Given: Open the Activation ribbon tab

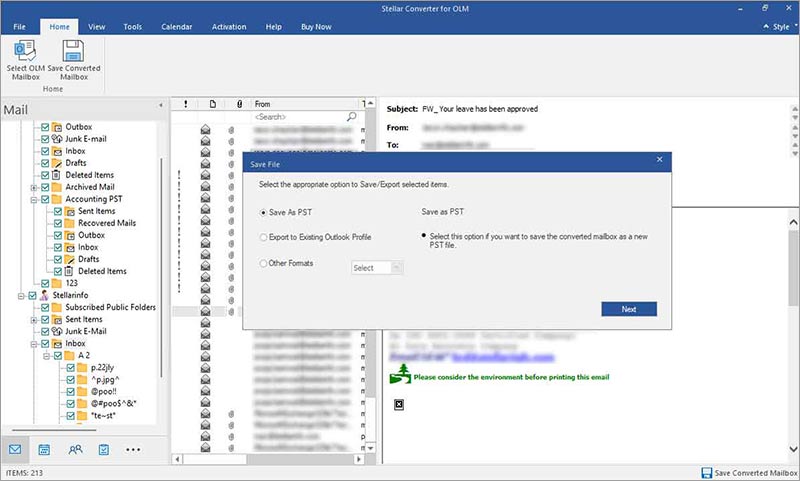Looking at the screenshot, I should click(229, 27).
